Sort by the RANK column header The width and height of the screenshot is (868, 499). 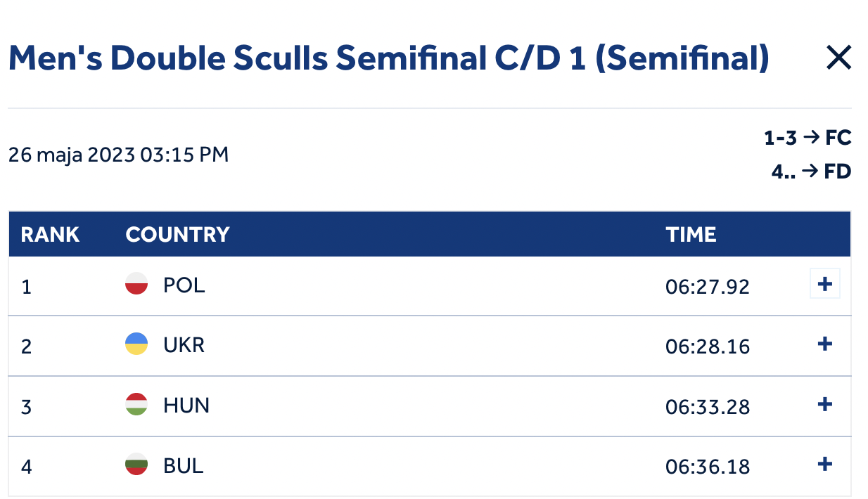[50, 235]
